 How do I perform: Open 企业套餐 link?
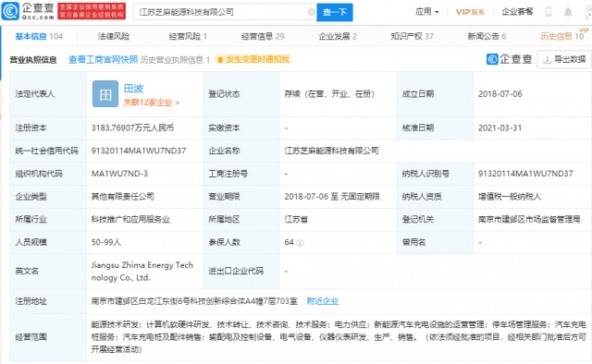(x=517, y=12)
